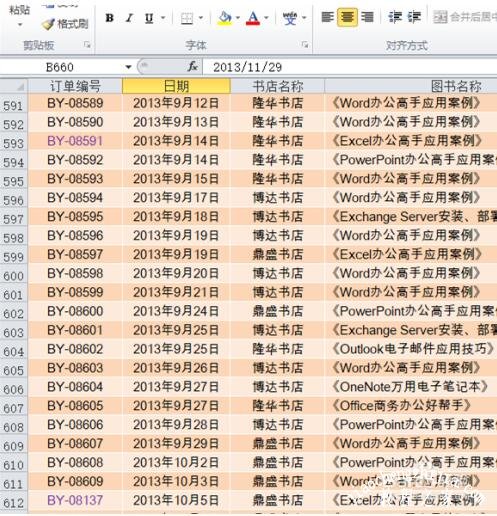Select date cell 2013年9月12日
Viewport: 497px width, 516px height.
tap(176, 103)
